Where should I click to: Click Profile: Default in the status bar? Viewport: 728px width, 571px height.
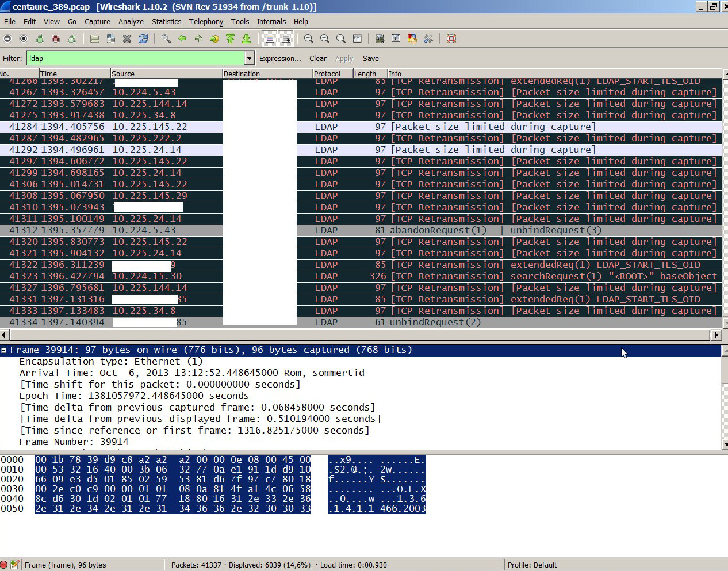point(532,565)
